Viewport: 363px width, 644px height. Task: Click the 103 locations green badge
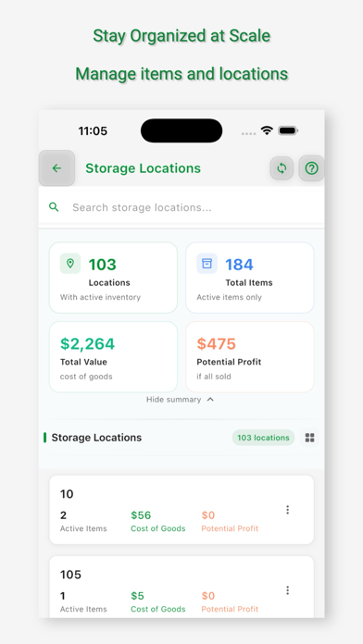pos(263,438)
